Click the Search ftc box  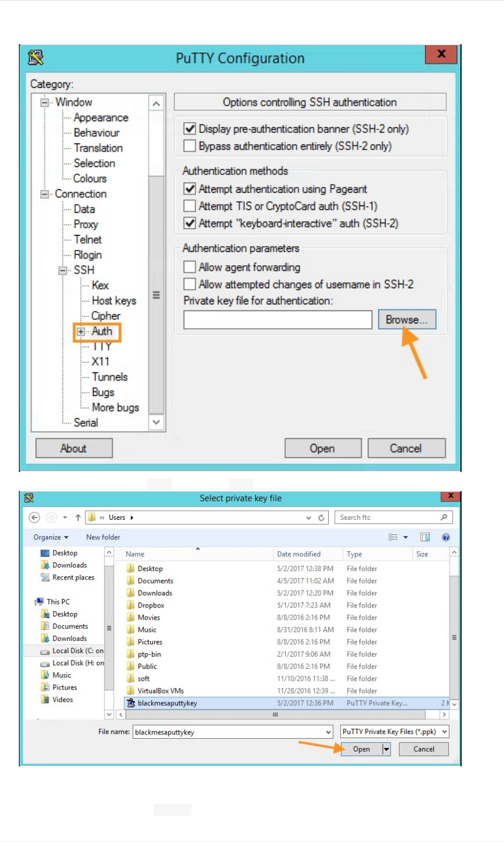pos(393,518)
